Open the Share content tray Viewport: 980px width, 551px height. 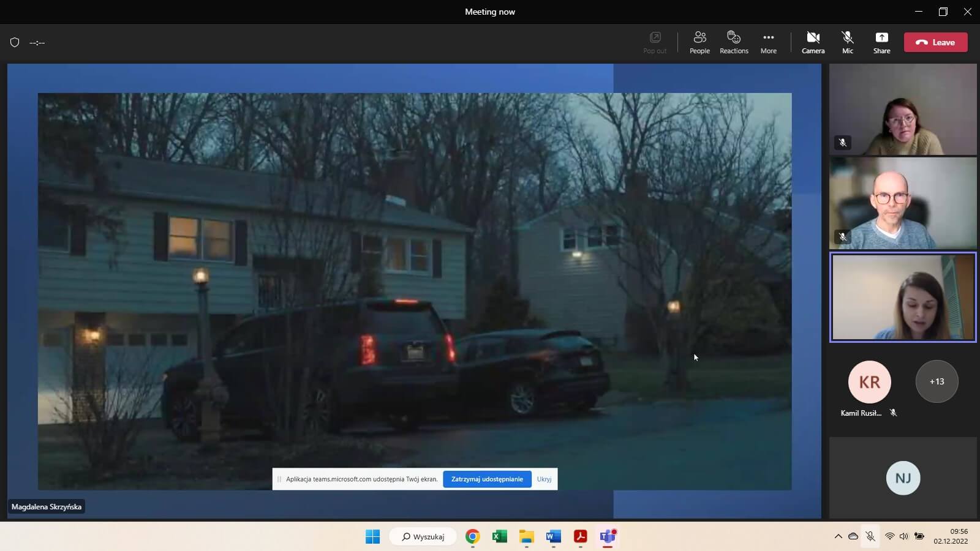coord(882,42)
